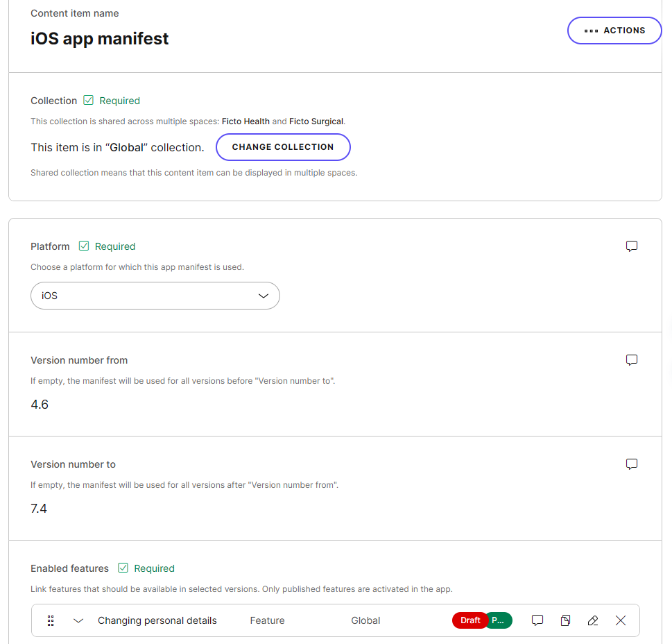Open the Ficto Health space link
The width and height of the screenshot is (672, 644).
(x=245, y=121)
